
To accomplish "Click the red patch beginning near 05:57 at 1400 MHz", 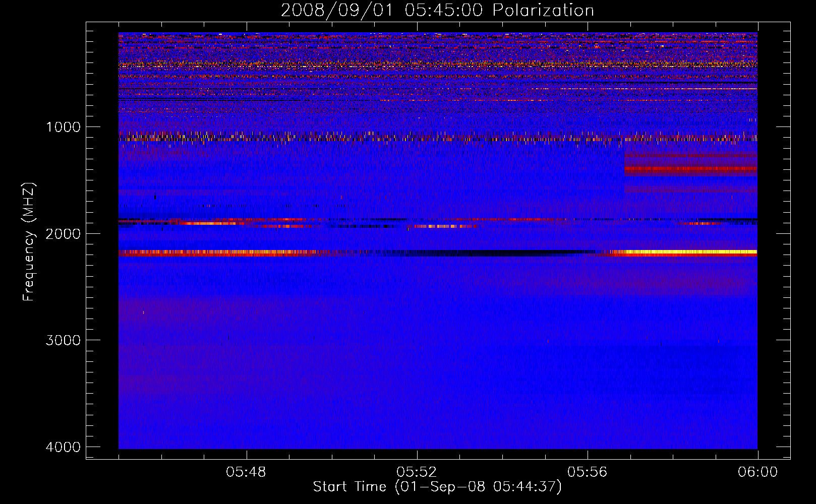I will tap(691, 169).
